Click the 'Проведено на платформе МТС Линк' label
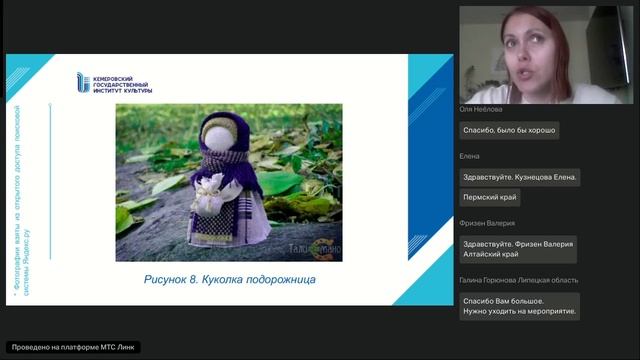This screenshot has height=360, width=640. pyautogui.click(x=73, y=347)
